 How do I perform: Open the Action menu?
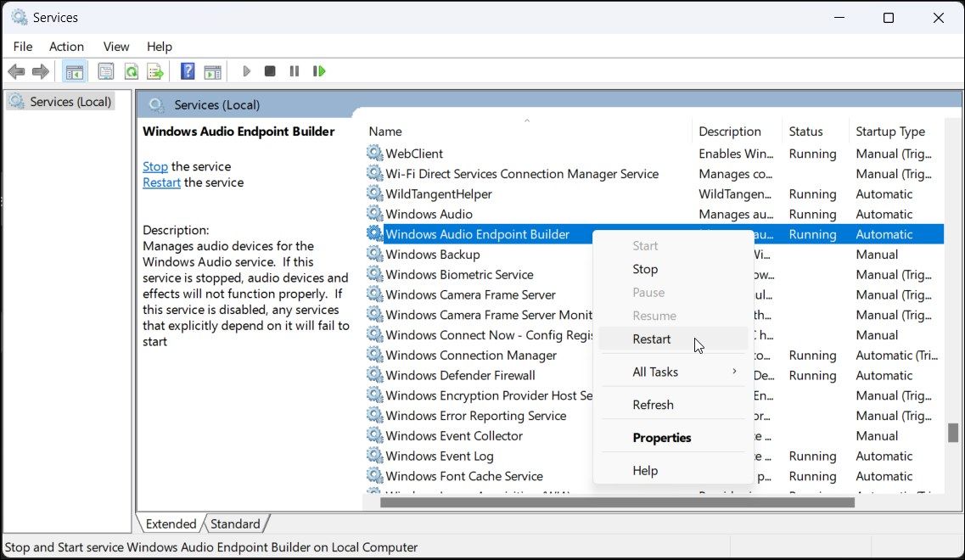click(x=66, y=47)
